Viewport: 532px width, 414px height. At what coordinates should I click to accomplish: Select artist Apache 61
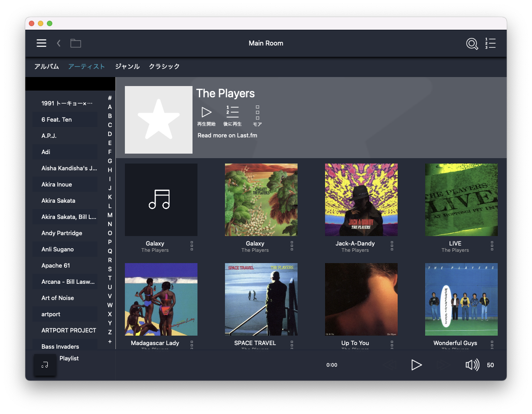pyautogui.click(x=65, y=265)
